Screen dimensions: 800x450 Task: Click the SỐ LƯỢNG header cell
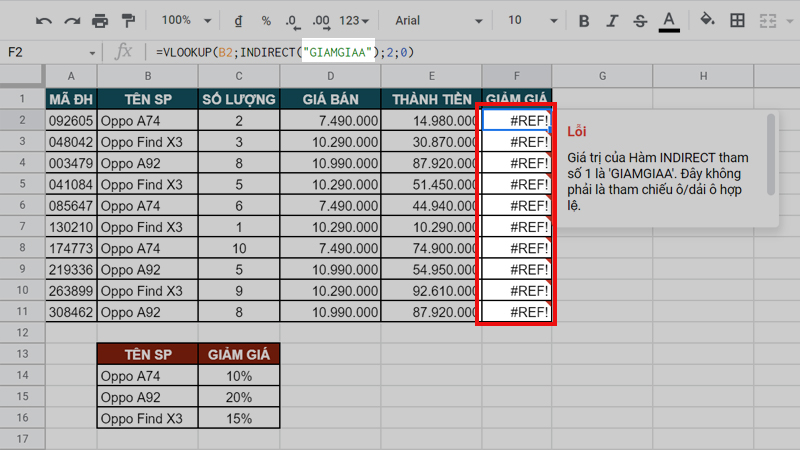point(239,99)
